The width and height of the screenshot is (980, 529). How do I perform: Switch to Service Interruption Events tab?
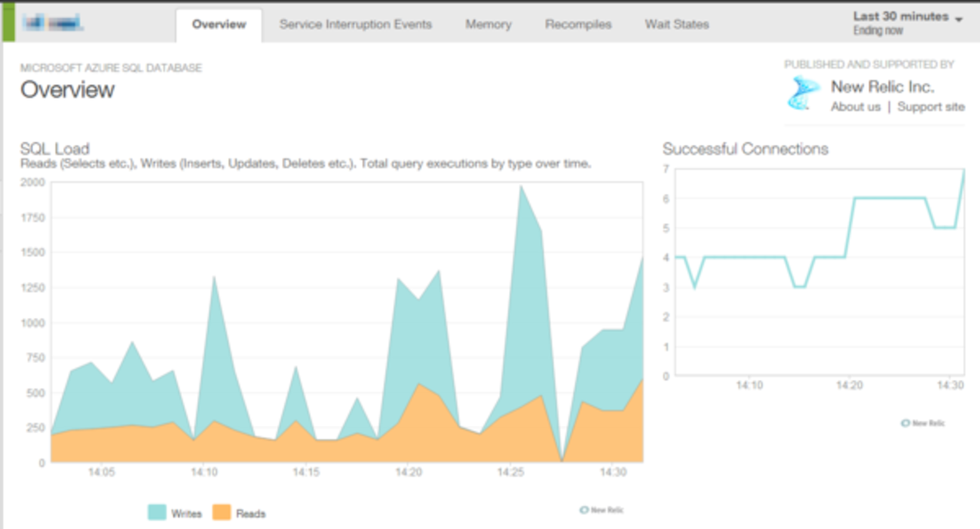coord(356,25)
